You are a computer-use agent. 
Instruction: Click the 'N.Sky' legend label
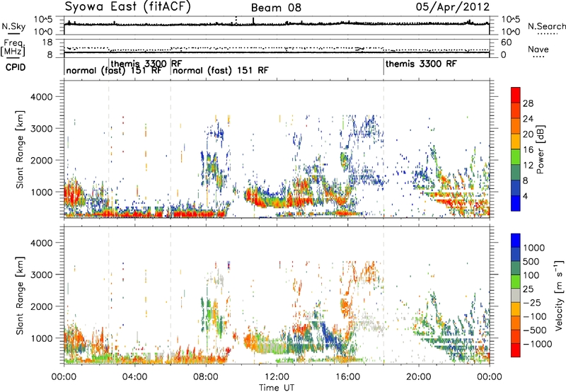(x=13, y=26)
